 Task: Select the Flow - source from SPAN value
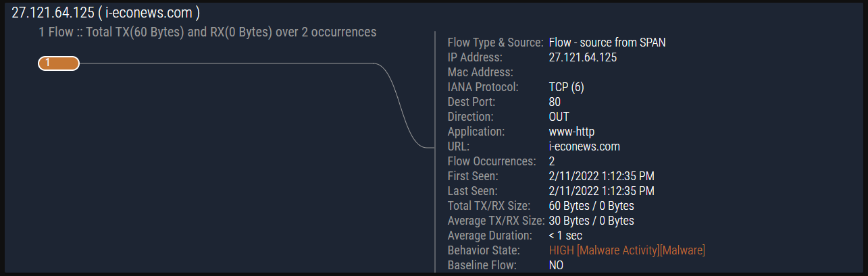click(x=607, y=43)
